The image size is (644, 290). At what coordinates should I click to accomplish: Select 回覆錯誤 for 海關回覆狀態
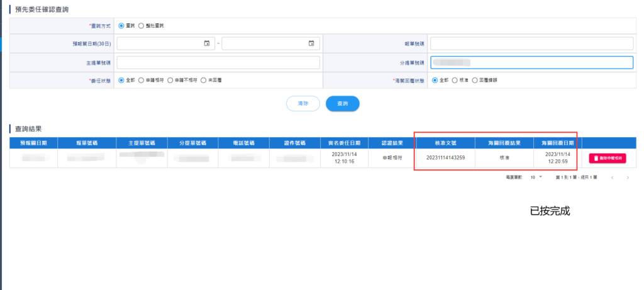(474, 81)
